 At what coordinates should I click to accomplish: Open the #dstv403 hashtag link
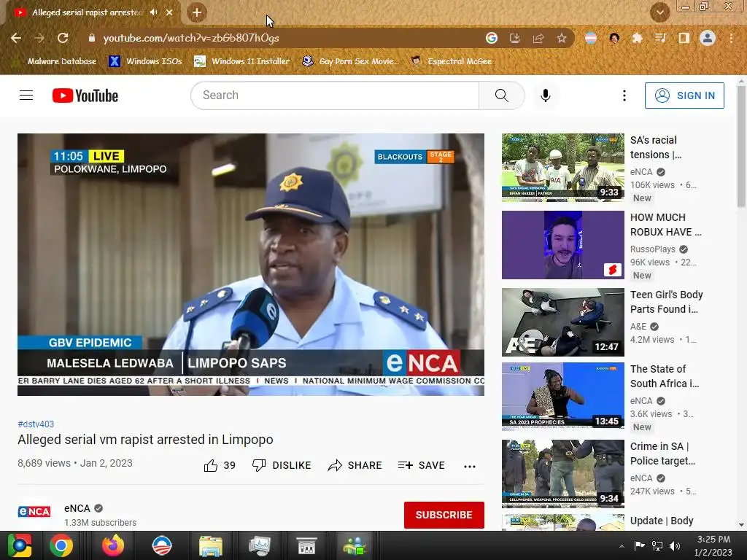36,424
